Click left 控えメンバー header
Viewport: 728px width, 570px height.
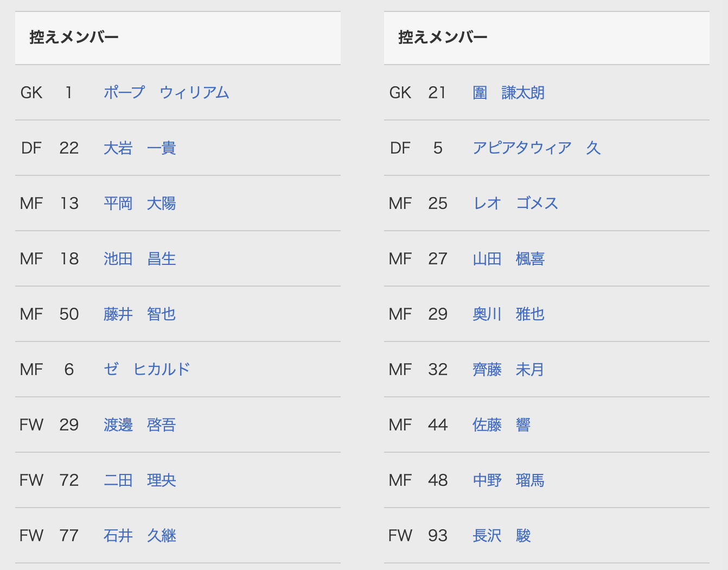74,37
